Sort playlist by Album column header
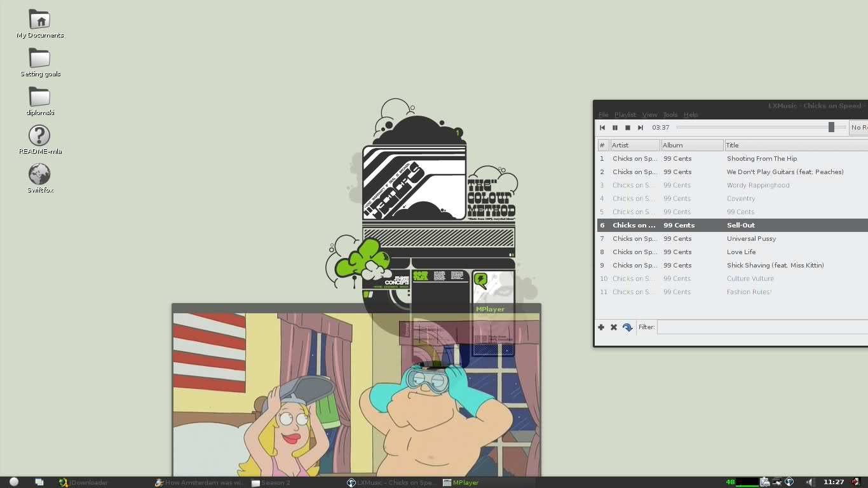Image resolution: width=868 pixels, height=488 pixels. 692,146
